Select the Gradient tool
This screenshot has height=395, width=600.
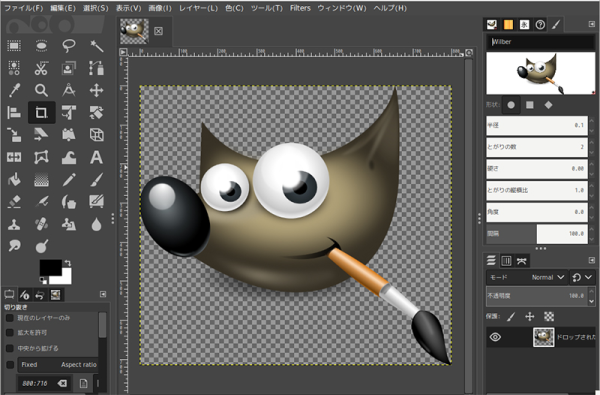pyautogui.click(x=41, y=179)
